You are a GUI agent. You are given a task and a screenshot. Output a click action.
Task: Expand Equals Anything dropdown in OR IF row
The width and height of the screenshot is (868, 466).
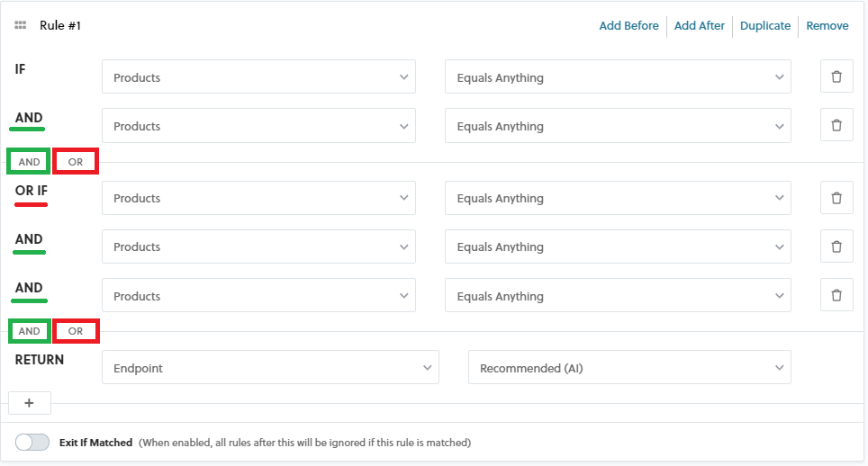tap(618, 198)
